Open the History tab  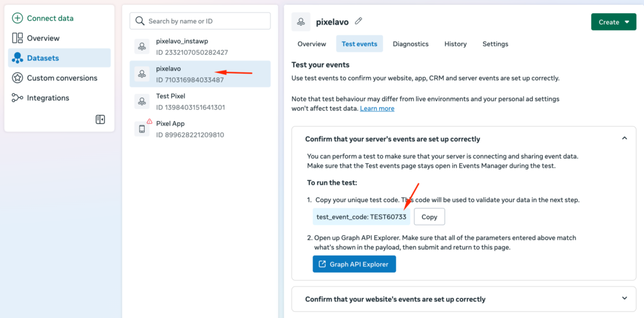[x=455, y=44]
